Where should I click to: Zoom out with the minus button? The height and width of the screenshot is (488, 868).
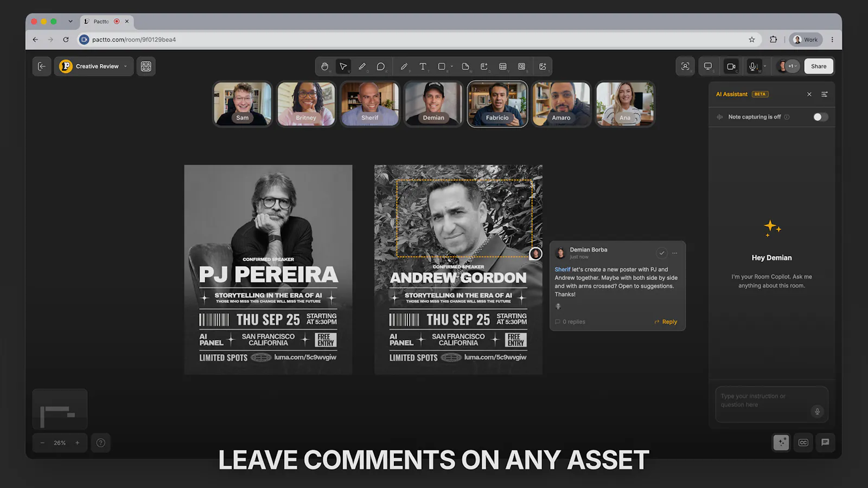[x=42, y=443]
